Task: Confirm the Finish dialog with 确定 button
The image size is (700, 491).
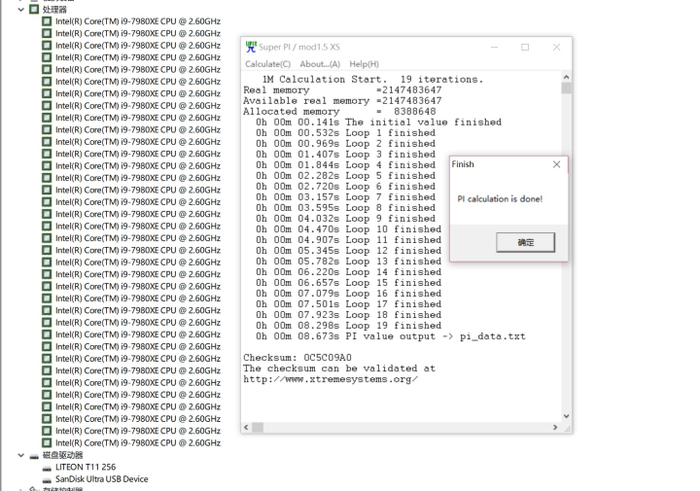Action: tap(525, 242)
